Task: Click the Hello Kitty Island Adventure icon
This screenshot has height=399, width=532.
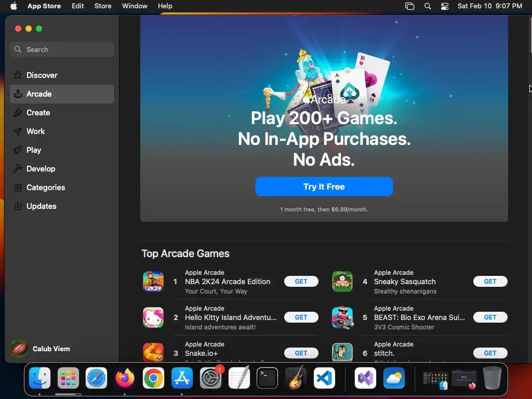Action: tap(153, 317)
